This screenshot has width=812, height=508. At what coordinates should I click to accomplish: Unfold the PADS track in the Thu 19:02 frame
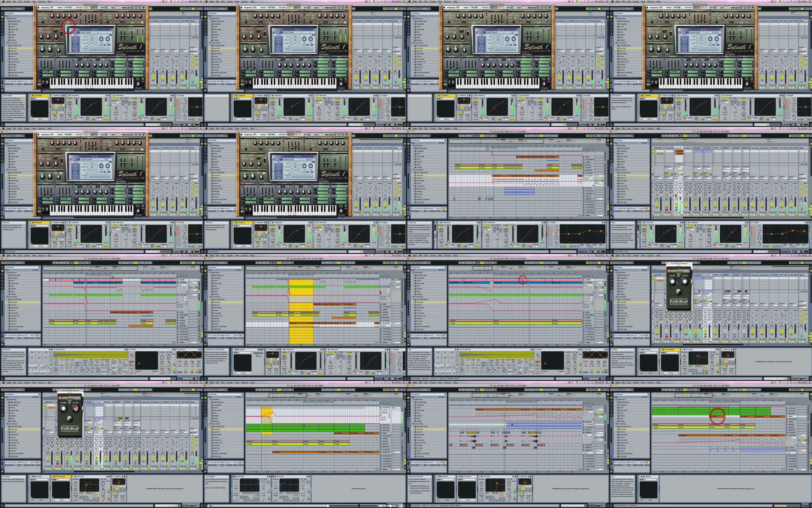(x=381, y=433)
